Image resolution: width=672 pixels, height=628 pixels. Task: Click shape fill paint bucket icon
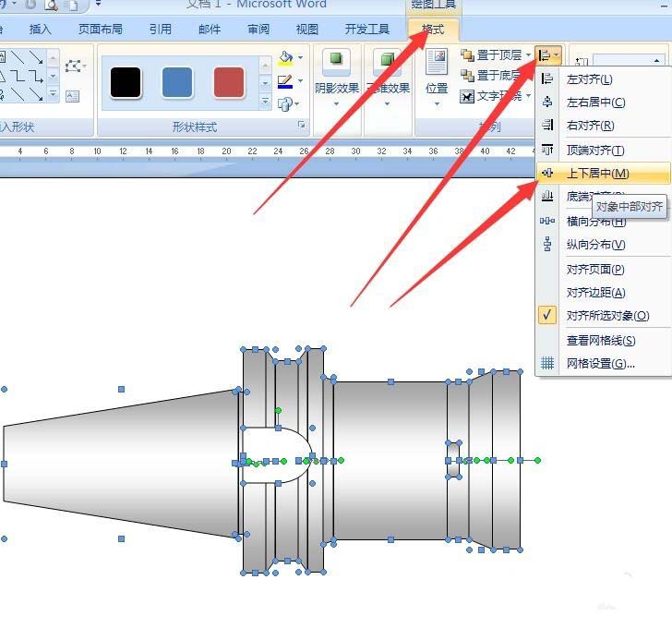tap(285, 60)
